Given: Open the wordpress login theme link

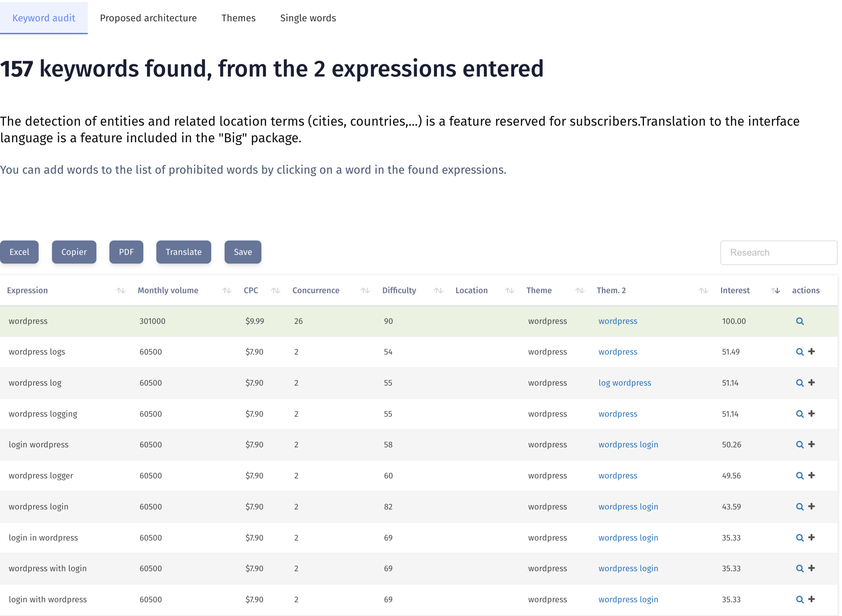Looking at the screenshot, I should [628, 444].
